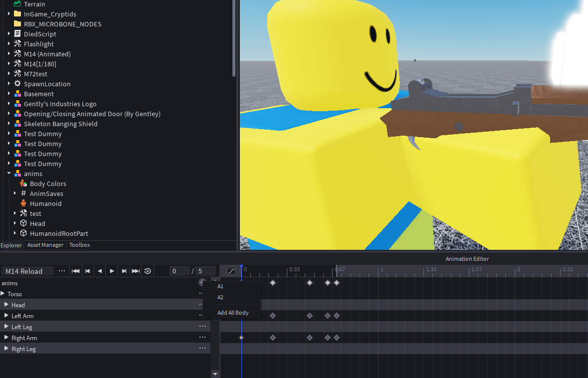
Task: Expand the Head track in Animation Editor
Action: point(6,305)
